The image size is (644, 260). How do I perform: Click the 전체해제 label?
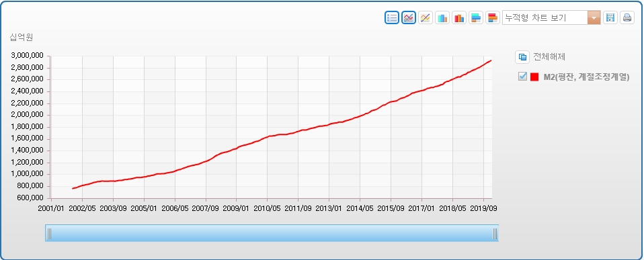(x=549, y=56)
